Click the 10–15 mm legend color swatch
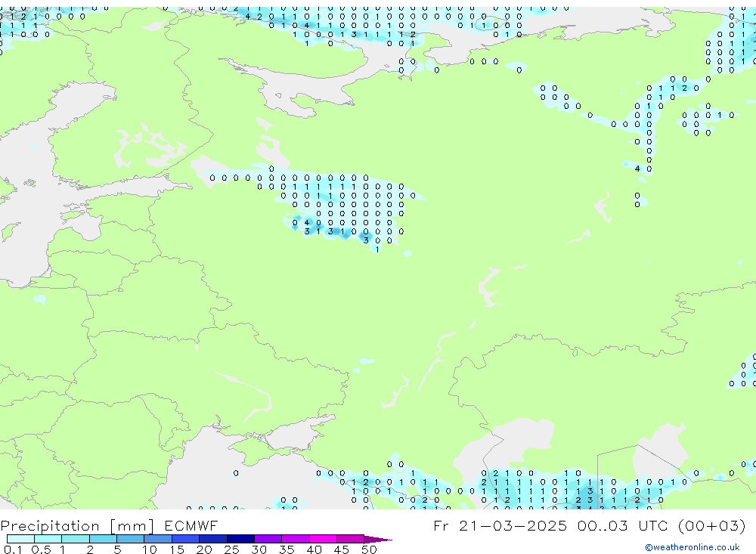 pyautogui.click(x=158, y=539)
